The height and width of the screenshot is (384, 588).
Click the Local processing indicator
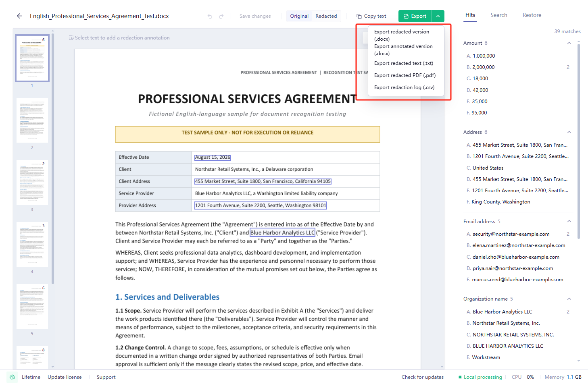pyautogui.click(x=480, y=377)
